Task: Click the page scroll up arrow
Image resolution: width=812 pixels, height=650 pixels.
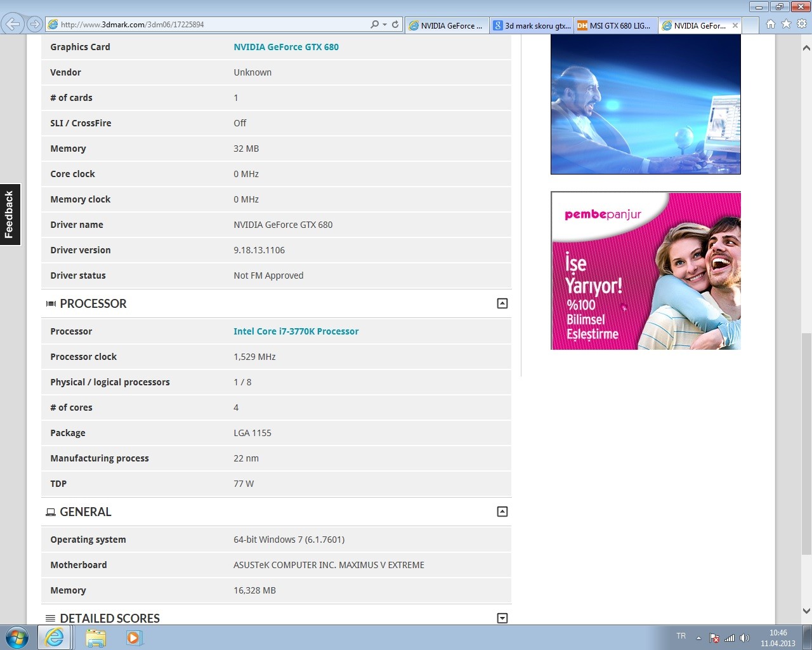Action: [x=806, y=48]
